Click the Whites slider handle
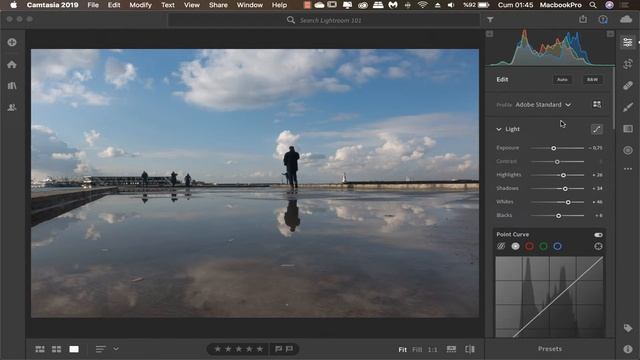The height and width of the screenshot is (360, 640). (568, 202)
